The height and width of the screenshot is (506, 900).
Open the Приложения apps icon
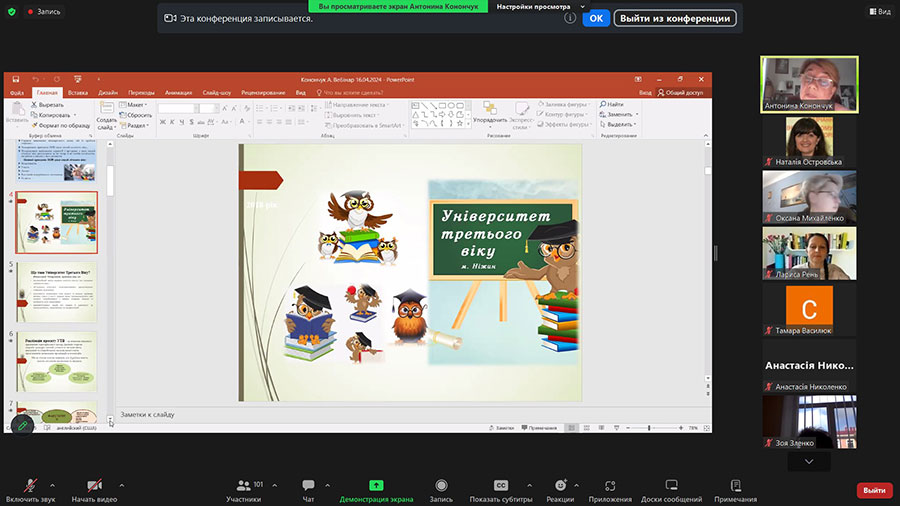point(610,486)
